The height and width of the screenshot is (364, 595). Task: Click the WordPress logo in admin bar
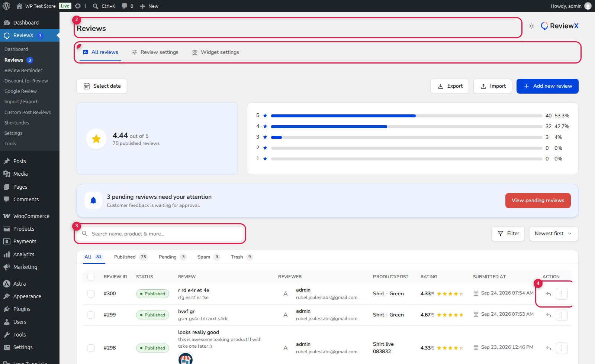[6, 6]
